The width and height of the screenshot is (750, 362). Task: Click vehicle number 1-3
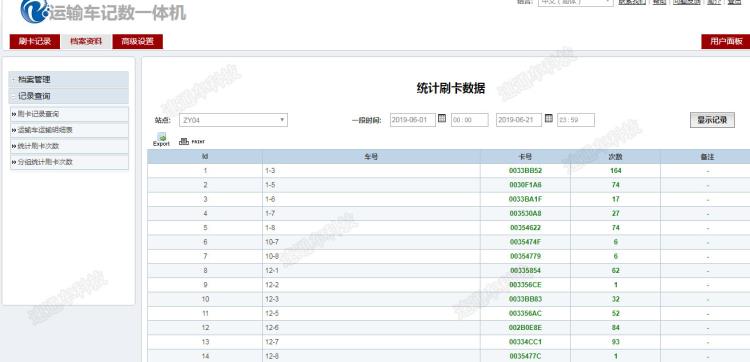point(270,171)
